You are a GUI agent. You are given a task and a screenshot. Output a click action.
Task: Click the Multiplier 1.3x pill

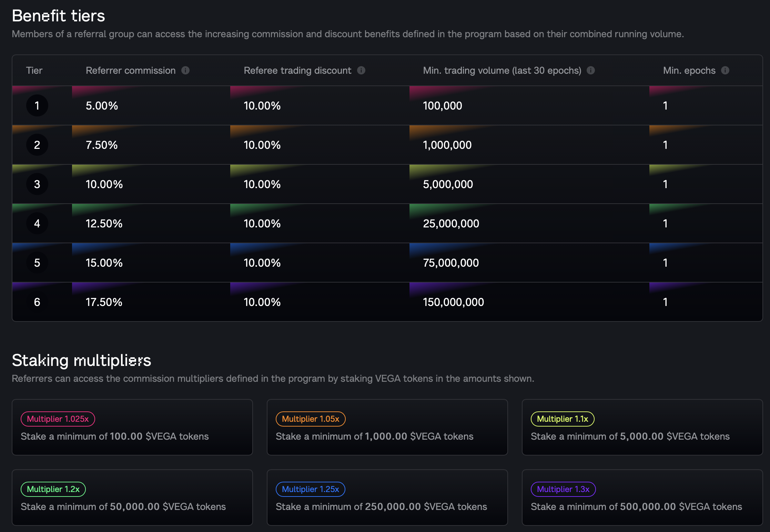pos(563,489)
